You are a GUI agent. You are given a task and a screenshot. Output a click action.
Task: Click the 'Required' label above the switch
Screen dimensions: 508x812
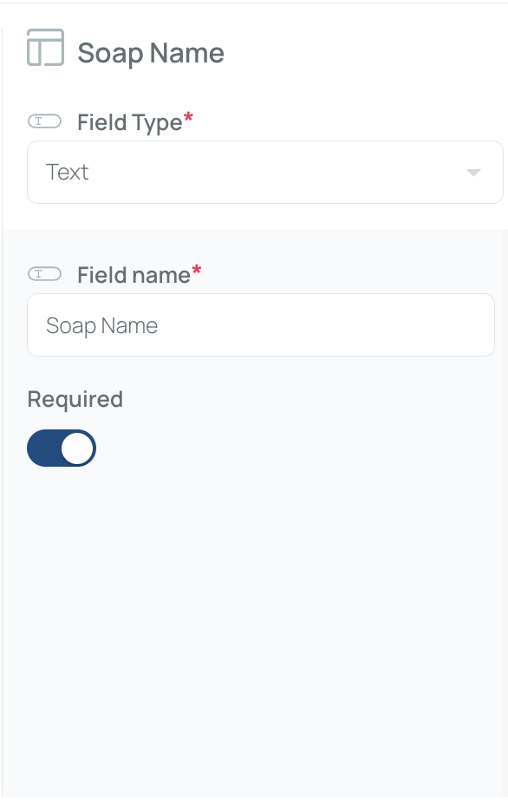click(75, 399)
